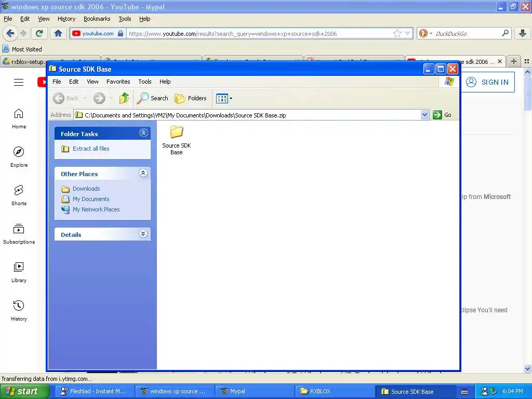Open the Source SDK Base folder icon
This screenshot has height=399, width=532.
(x=177, y=132)
